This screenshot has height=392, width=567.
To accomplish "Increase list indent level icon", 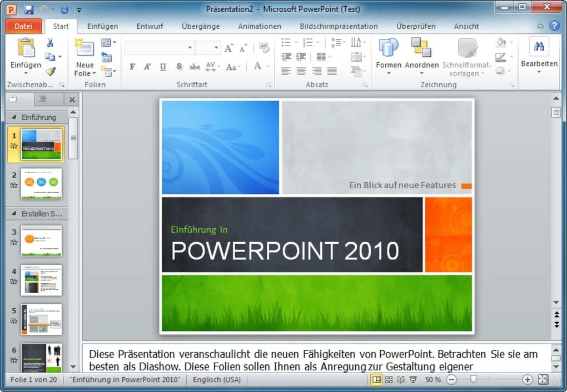I will (x=301, y=57).
